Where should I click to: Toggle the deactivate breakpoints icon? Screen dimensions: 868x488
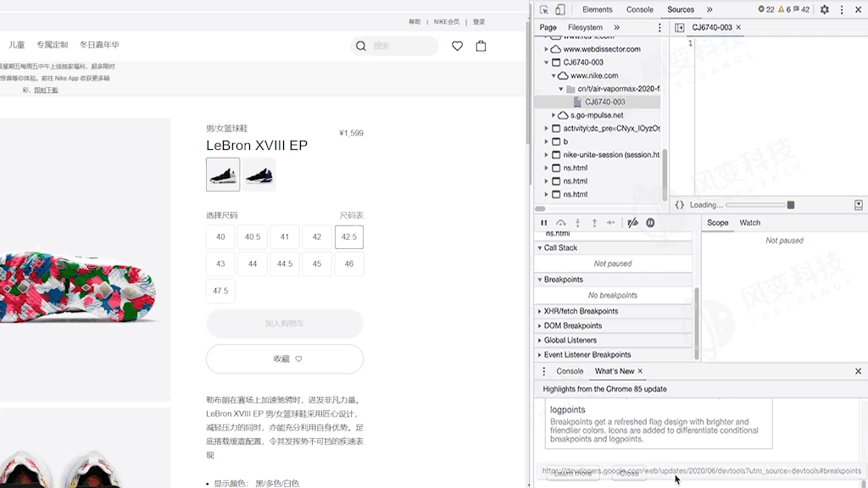tap(632, 223)
